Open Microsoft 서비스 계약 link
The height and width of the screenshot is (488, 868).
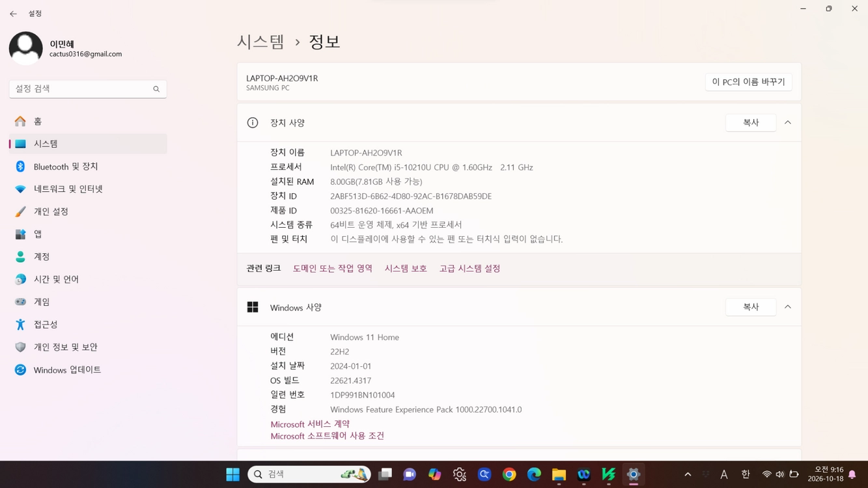(x=310, y=424)
